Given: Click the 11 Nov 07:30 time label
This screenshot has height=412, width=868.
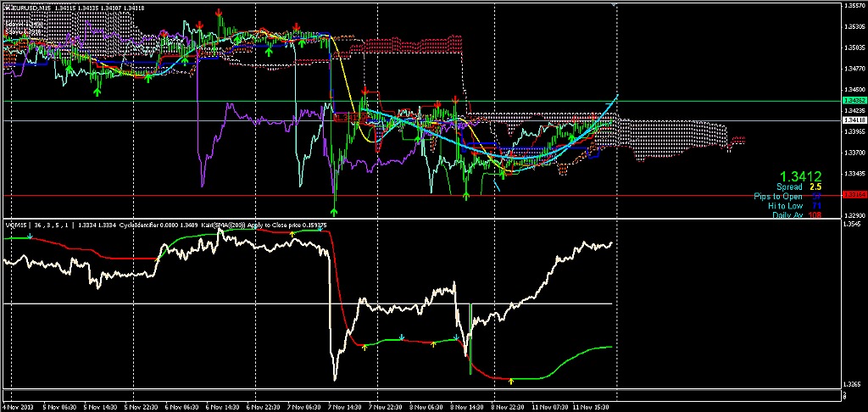Looking at the screenshot, I should point(548,406).
